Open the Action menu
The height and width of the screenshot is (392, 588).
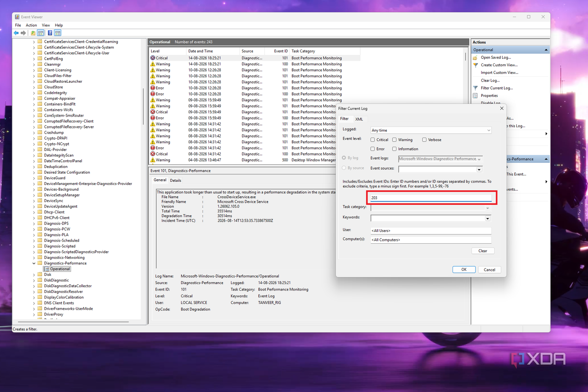pyautogui.click(x=31, y=25)
